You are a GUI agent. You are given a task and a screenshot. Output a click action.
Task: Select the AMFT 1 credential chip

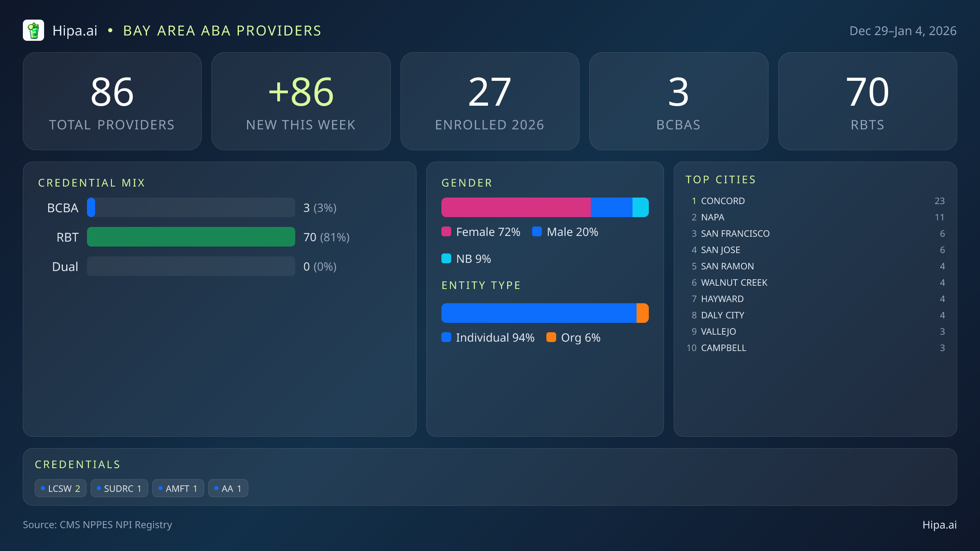(178, 488)
